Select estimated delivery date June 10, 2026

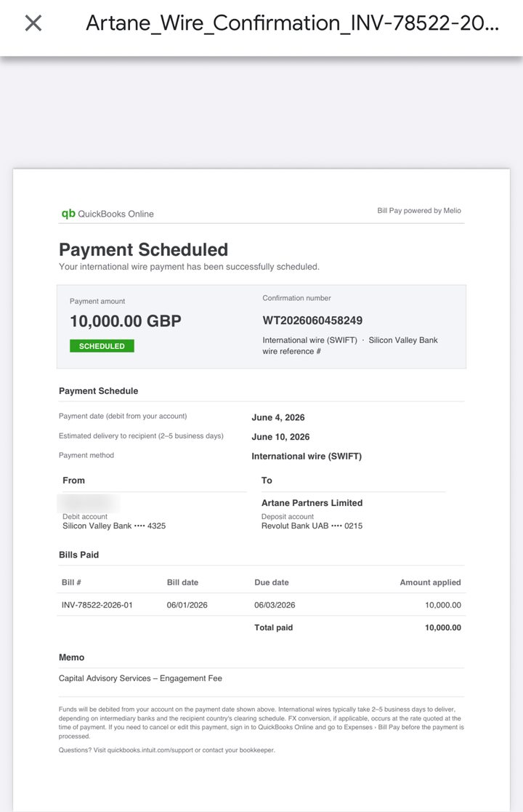(x=280, y=437)
